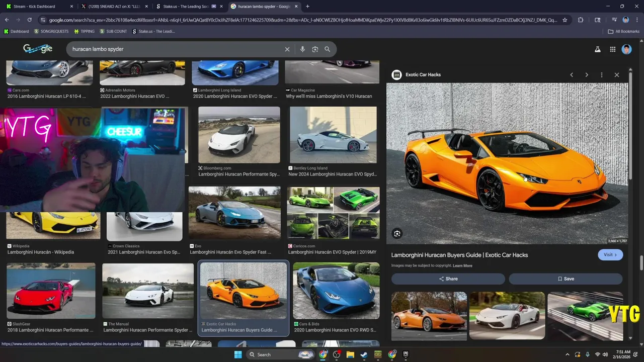Image resolution: width=644 pixels, height=362 pixels.
Task: Open the Caricos.com green Huracan collage thumbnail
Action: (x=333, y=213)
